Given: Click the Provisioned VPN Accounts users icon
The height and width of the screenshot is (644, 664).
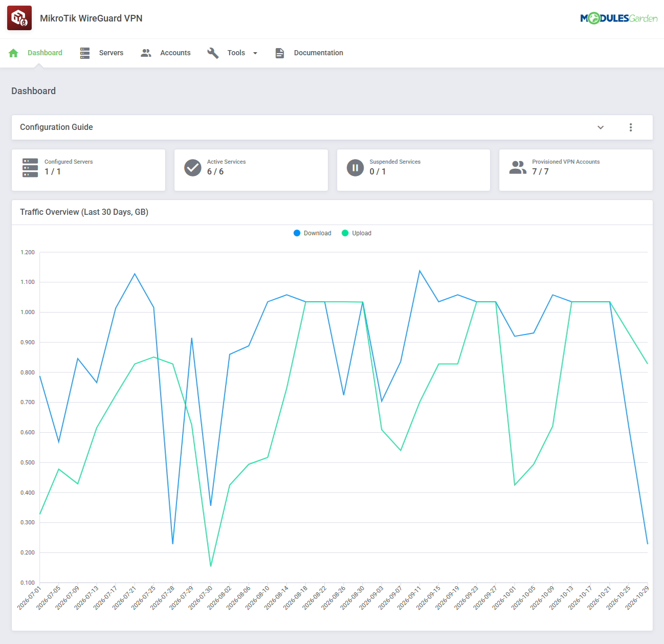Looking at the screenshot, I should 518,168.
